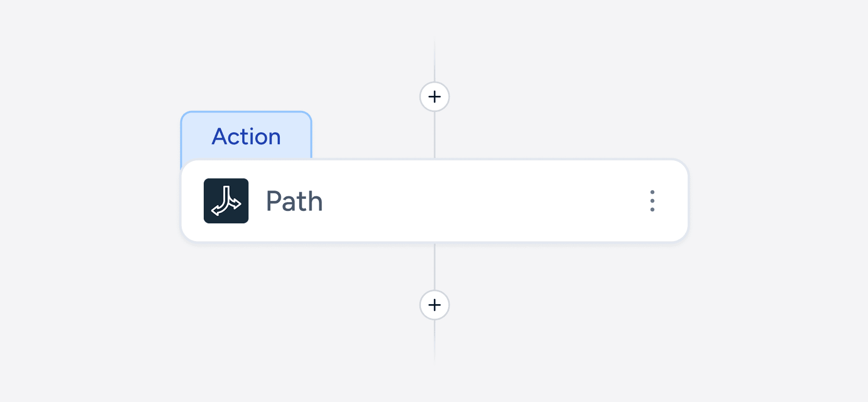The height and width of the screenshot is (402, 868).
Task: Click the plus icon above the Action label
Action: 435,97
